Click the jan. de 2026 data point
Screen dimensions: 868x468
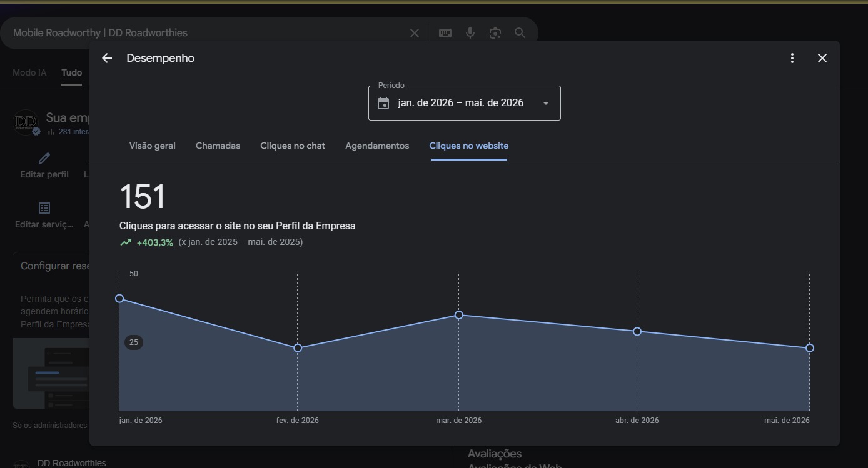[x=119, y=299]
